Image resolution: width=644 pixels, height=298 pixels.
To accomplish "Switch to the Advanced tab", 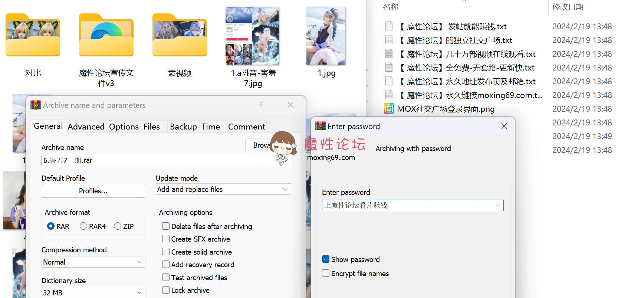I will [86, 127].
